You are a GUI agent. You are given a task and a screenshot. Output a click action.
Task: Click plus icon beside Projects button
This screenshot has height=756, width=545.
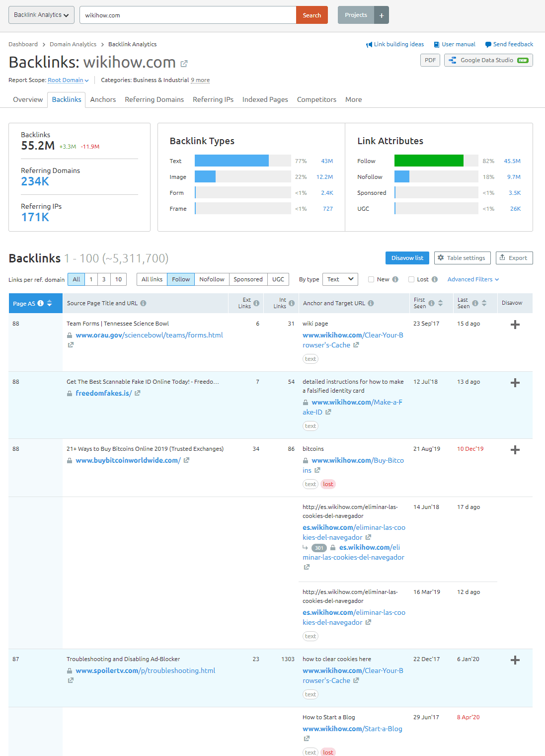click(x=382, y=15)
